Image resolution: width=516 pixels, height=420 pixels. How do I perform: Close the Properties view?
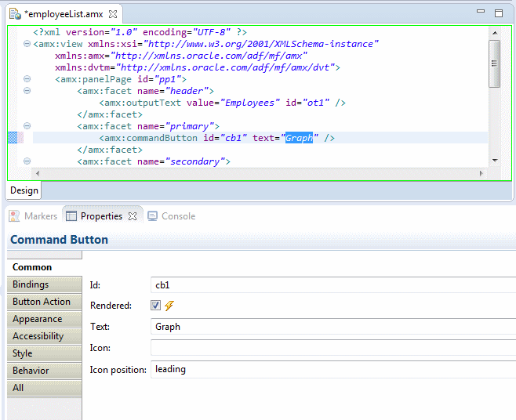[133, 216]
